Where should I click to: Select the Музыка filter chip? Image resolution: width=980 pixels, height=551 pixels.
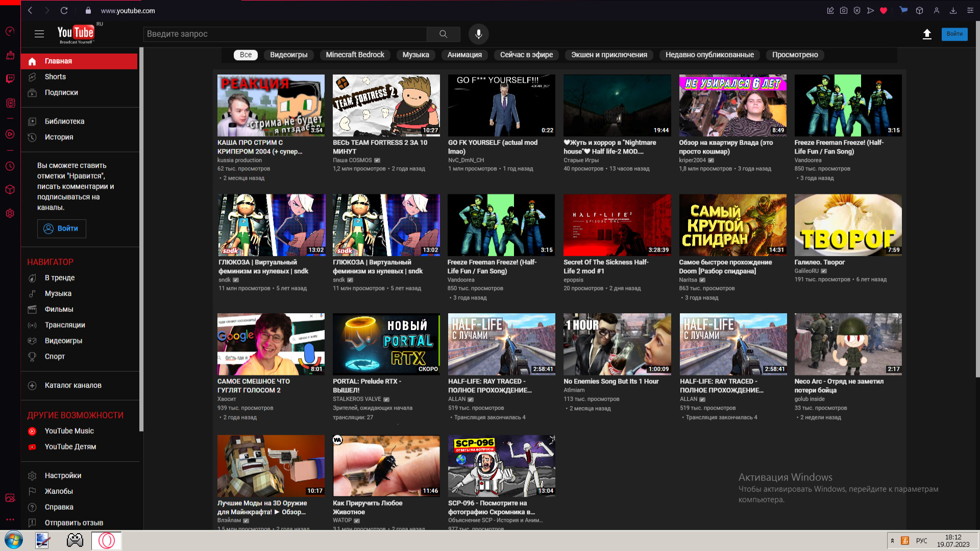click(415, 55)
